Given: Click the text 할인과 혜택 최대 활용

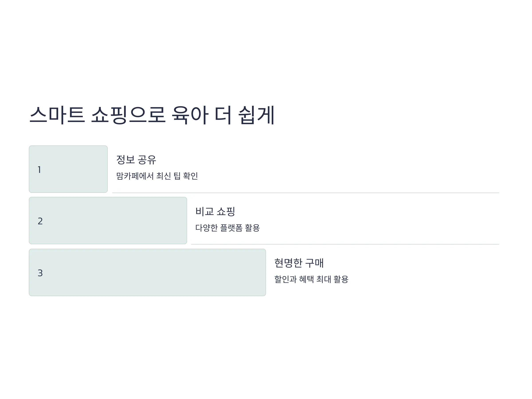Looking at the screenshot, I should click(311, 279).
